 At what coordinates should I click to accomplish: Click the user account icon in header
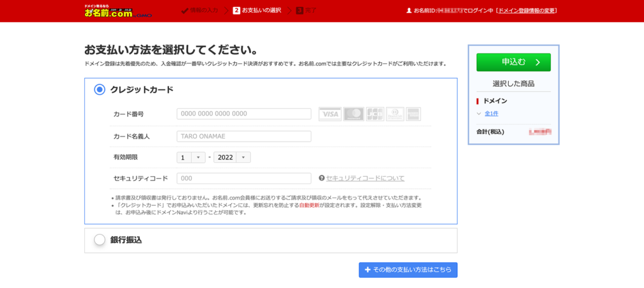click(409, 11)
